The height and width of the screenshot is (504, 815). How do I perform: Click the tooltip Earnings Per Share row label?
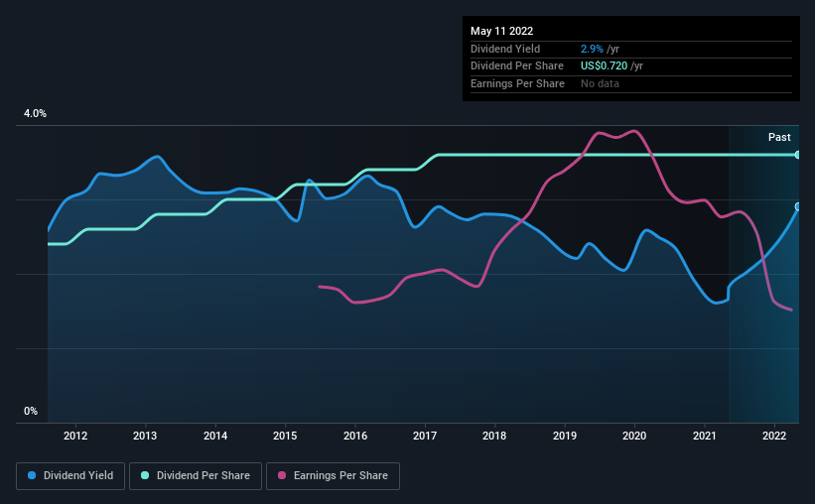pos(517,83)
